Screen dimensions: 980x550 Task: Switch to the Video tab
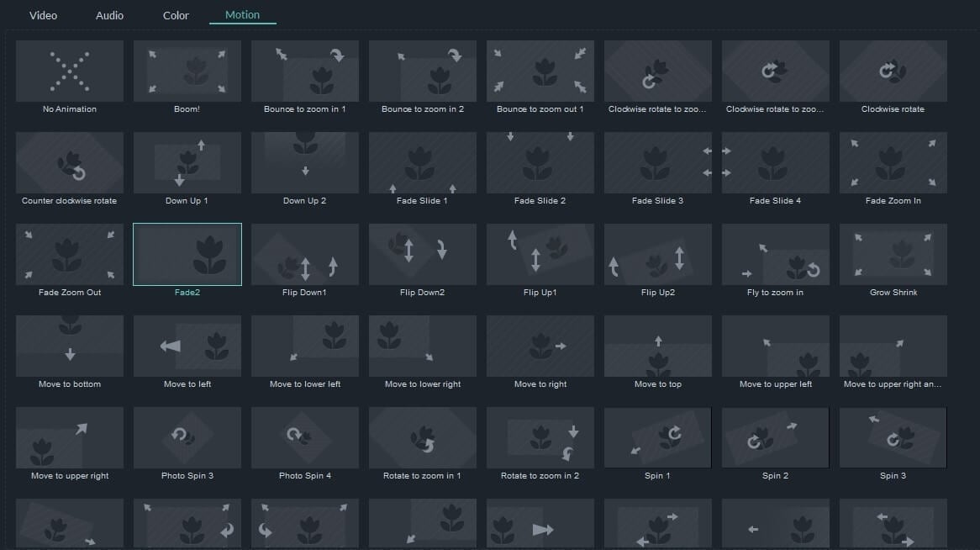tap(43, 15)
